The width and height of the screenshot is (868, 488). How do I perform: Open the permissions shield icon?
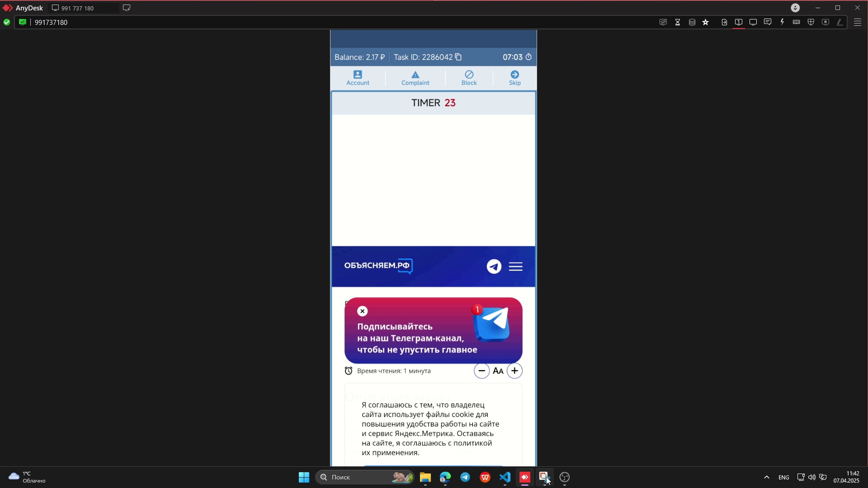[811, 22]
